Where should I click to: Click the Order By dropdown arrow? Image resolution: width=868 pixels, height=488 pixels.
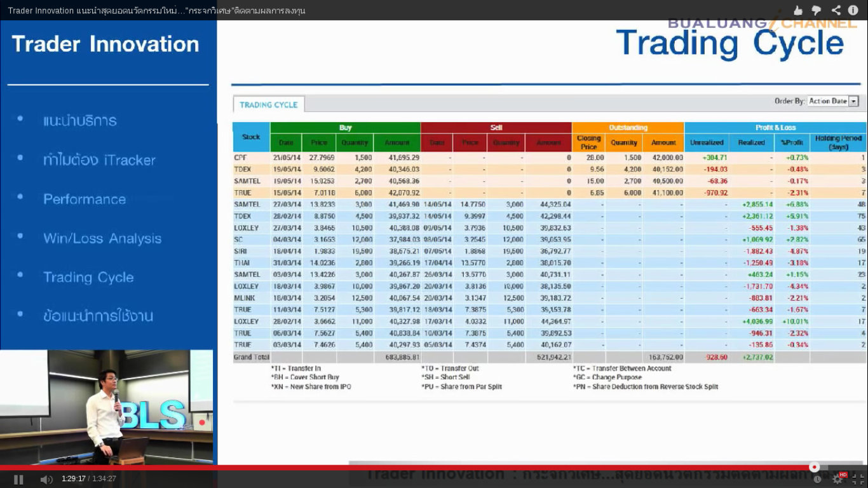(853, 101)
